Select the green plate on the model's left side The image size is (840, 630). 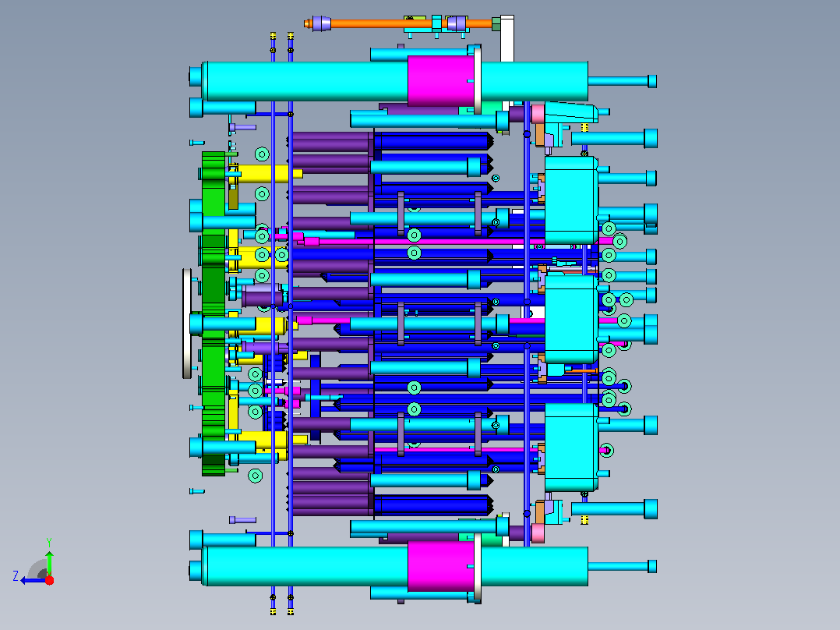pyautogui.click(x=214, y=313)
